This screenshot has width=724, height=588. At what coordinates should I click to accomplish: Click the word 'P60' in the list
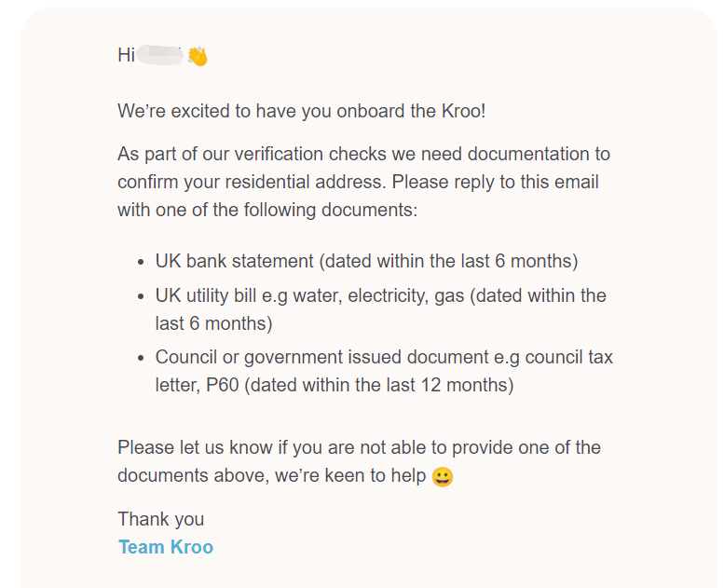(222, 385)
